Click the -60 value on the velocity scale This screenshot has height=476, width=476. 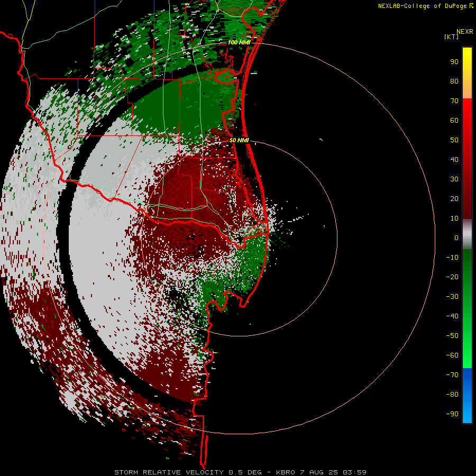tap(452, 355)
